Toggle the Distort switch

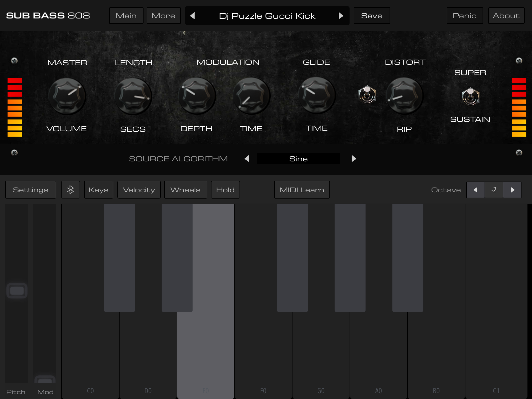coord(367,94)
